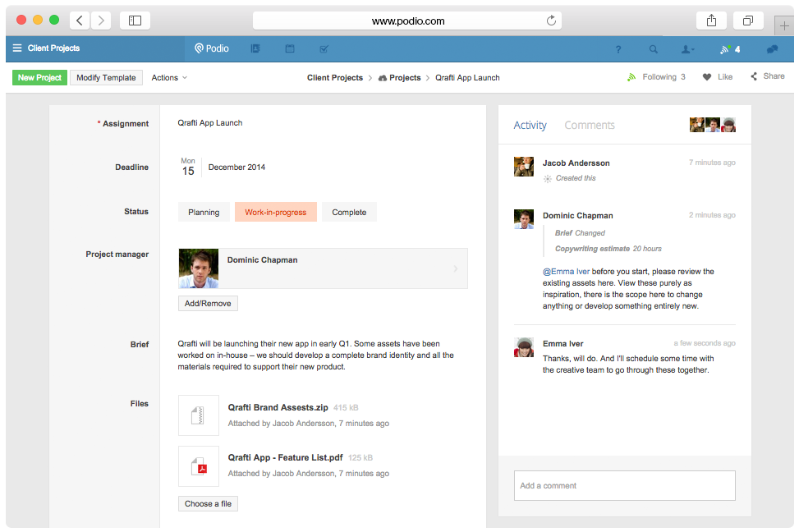Click the Podio logo home icon
Image resolution: width=799 pixels, height=532 pixels.
point(212,48)
